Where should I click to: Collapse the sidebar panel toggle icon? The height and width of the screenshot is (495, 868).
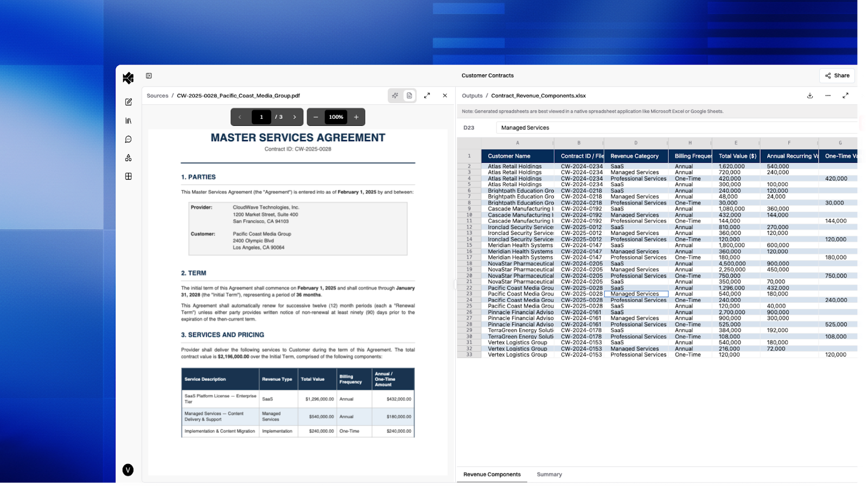(149, 76)
